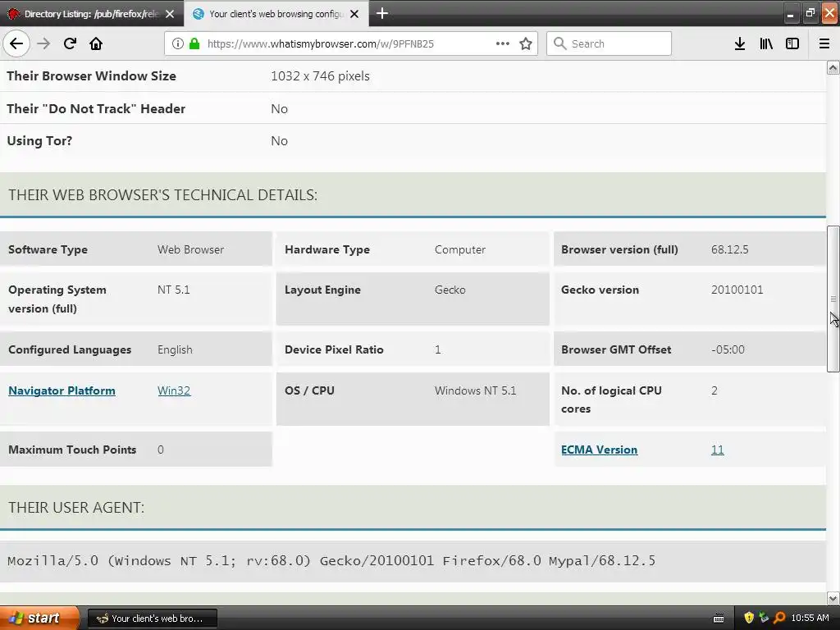The image size is (840, 630).
Task: Switch to the Directory Listing tab
Action: (92, 14)
